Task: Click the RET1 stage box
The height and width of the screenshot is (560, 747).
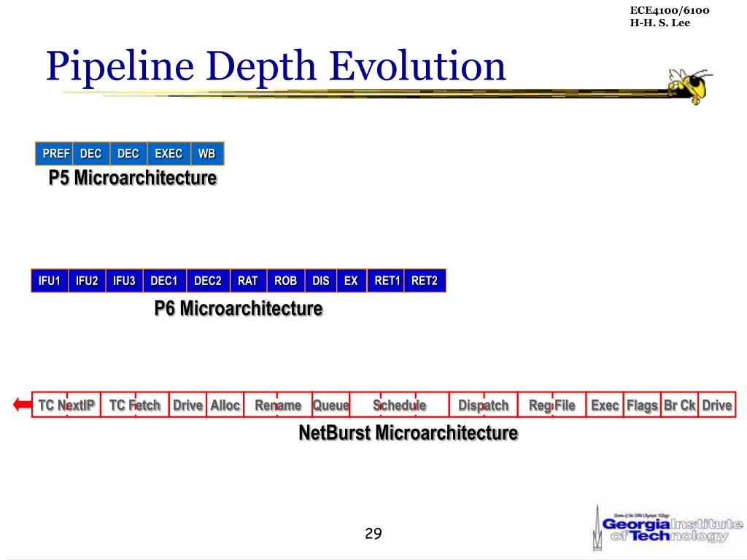Action: (386, 281)
